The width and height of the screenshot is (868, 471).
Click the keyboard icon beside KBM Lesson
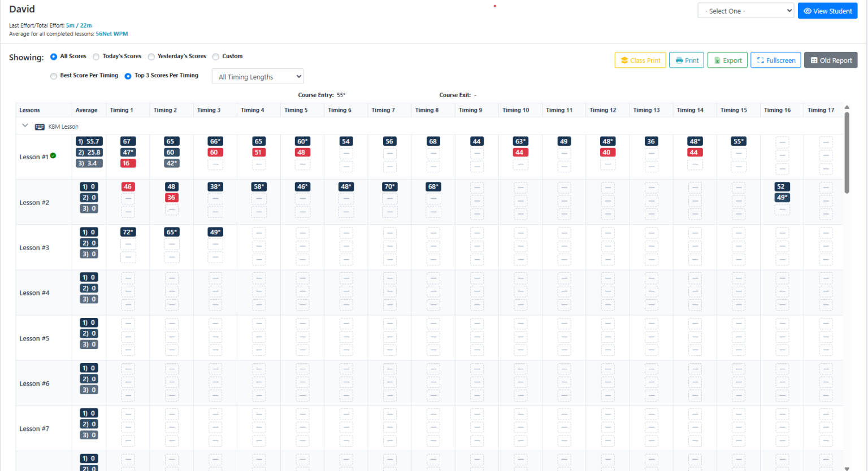40,127
